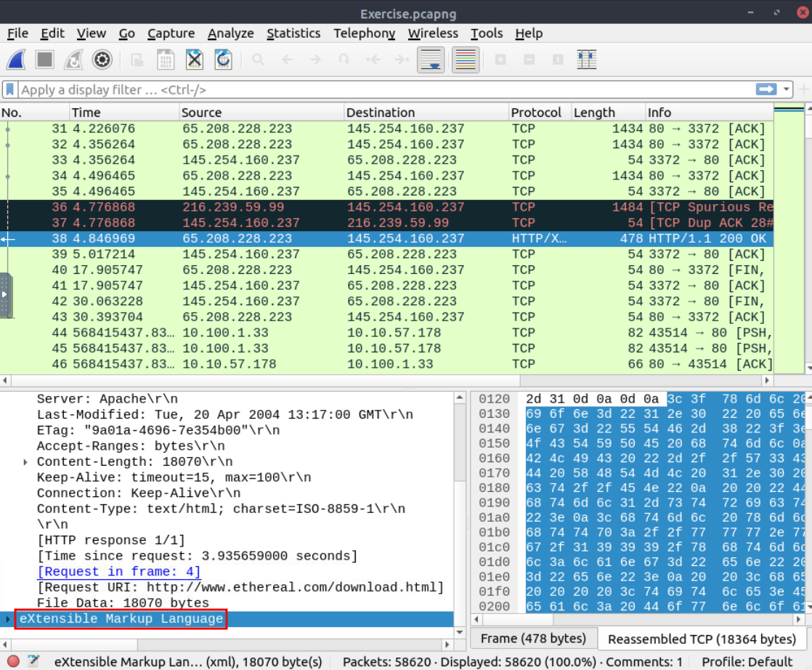Click the packet list horizontal scrollbar

click(385, 381)
